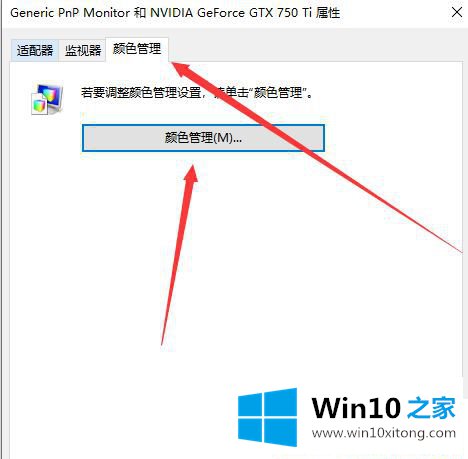468x459 pixels.
Task: Click the red arrowhead beside 颜色管理 tab
Action: (x=181, y=69)
